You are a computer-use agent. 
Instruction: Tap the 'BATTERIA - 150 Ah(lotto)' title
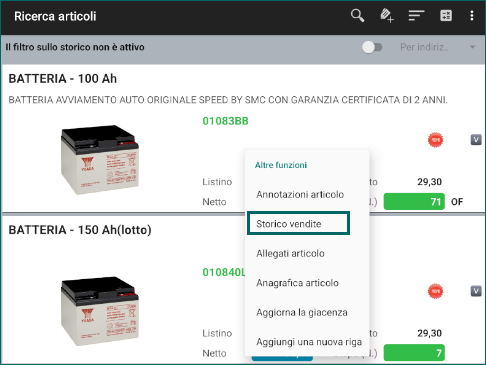point(80,230)
